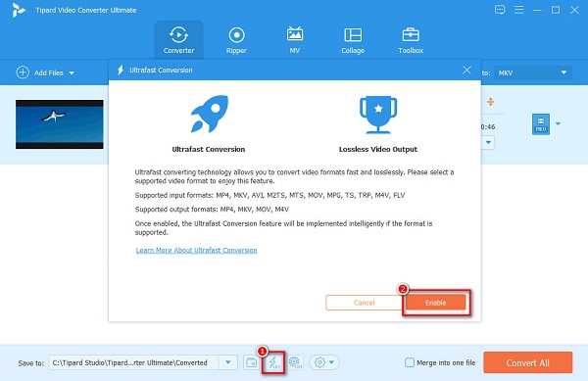Toggle the Ultrafast Conversion lightning icon
588x381 pixels.
click(x=273, y=362)
